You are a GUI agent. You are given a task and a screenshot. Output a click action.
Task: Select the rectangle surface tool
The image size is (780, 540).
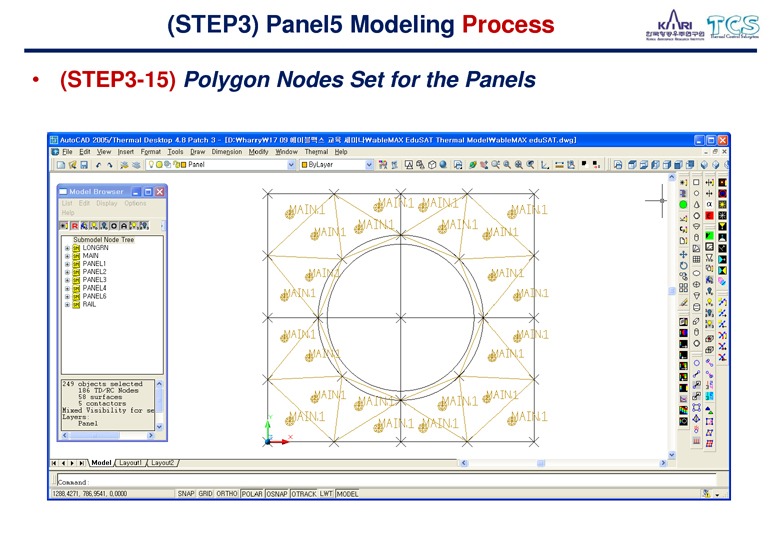(x=696, y=182)
